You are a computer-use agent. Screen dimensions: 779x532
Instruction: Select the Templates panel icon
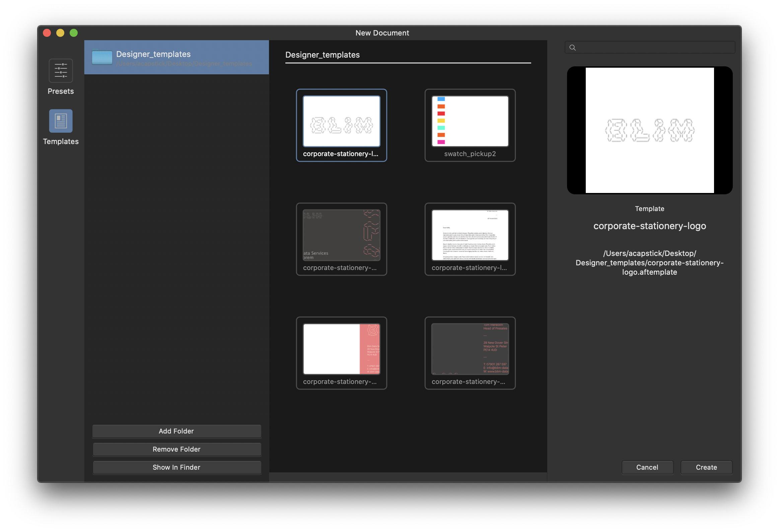click(60, 122)
